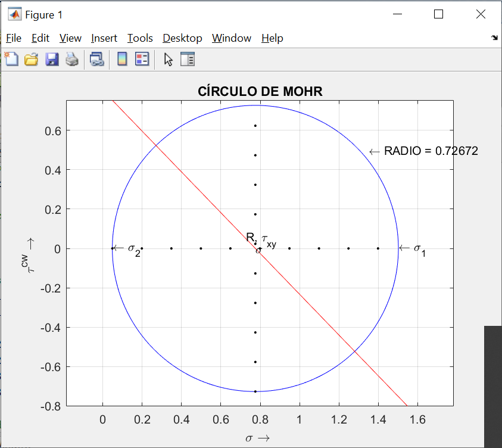The width and height of the screenshot is (502, 448).
Task: Open the Desktop menu
Action: click(182, 38)
